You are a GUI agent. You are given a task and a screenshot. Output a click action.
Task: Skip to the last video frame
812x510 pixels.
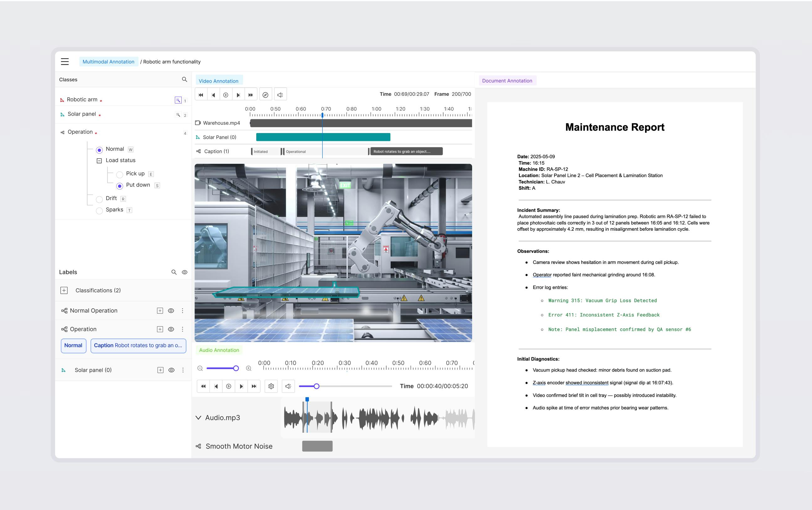pos(251,95)
